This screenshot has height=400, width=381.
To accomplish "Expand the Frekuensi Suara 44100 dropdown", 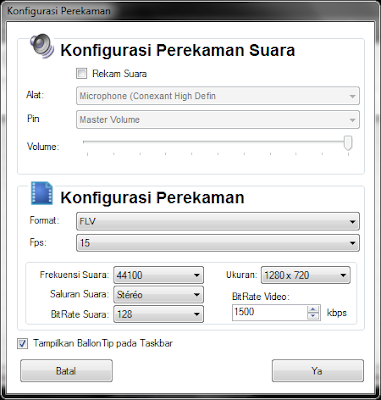I will [158, 275].
